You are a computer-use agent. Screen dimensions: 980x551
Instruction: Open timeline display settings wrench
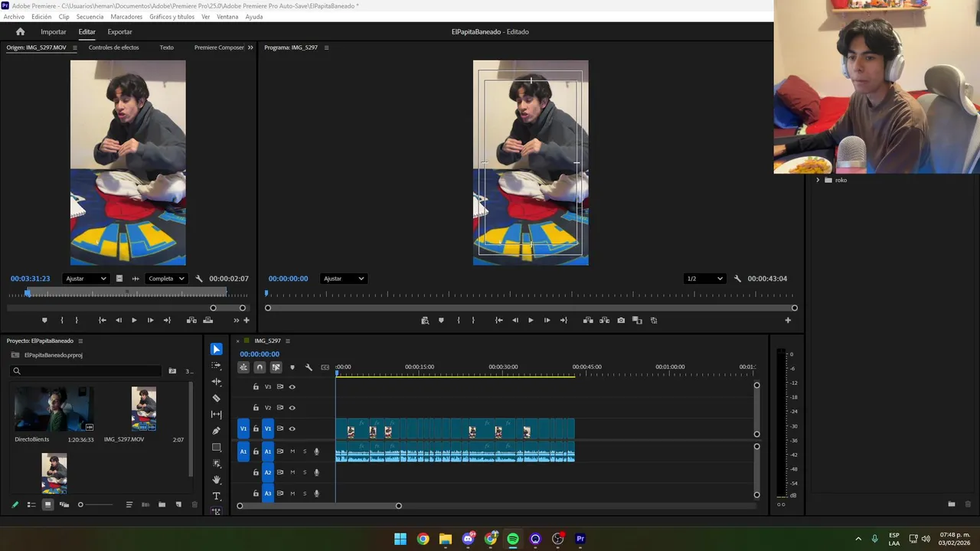point(309,367)
